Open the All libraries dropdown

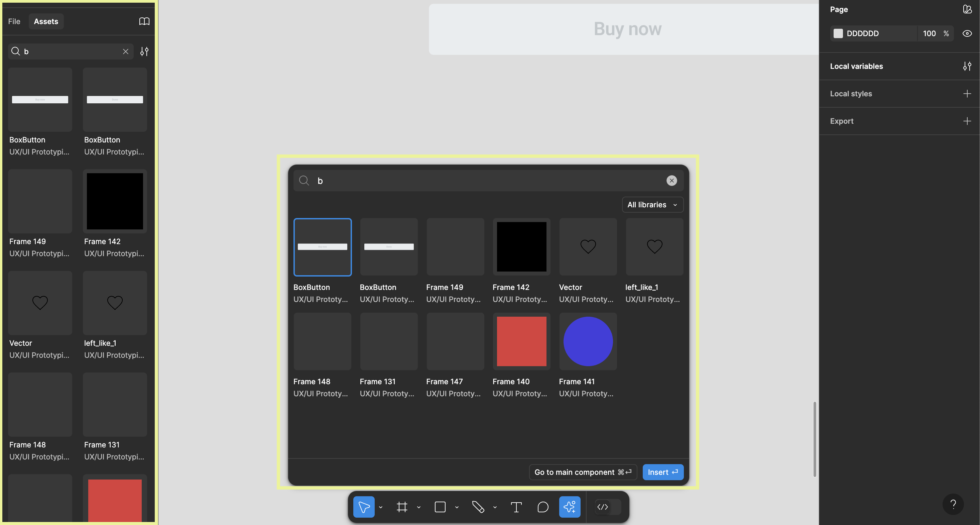652,205
